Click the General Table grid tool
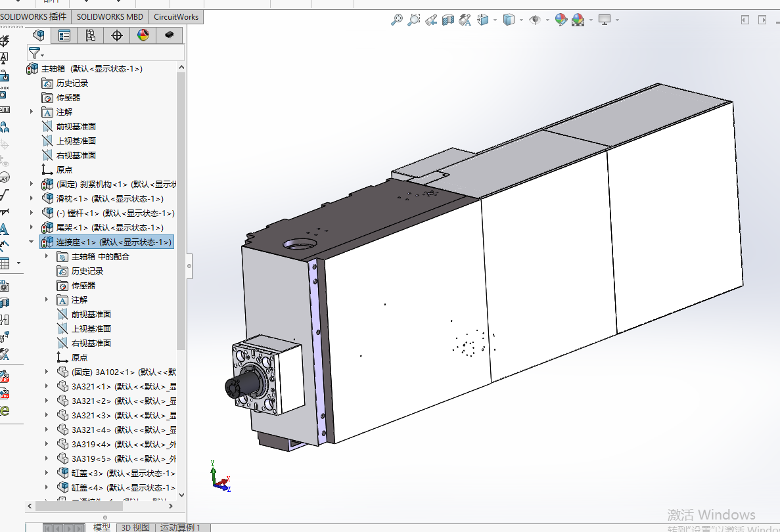 (5, 263)
